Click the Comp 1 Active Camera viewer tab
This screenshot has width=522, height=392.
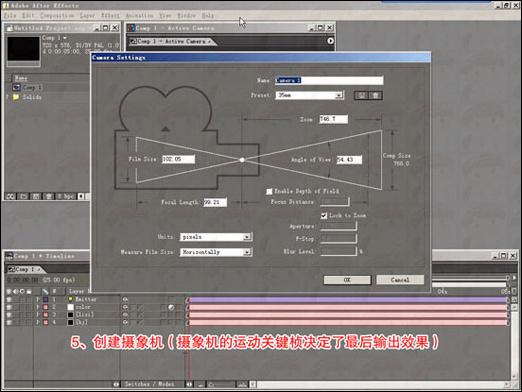173,41
